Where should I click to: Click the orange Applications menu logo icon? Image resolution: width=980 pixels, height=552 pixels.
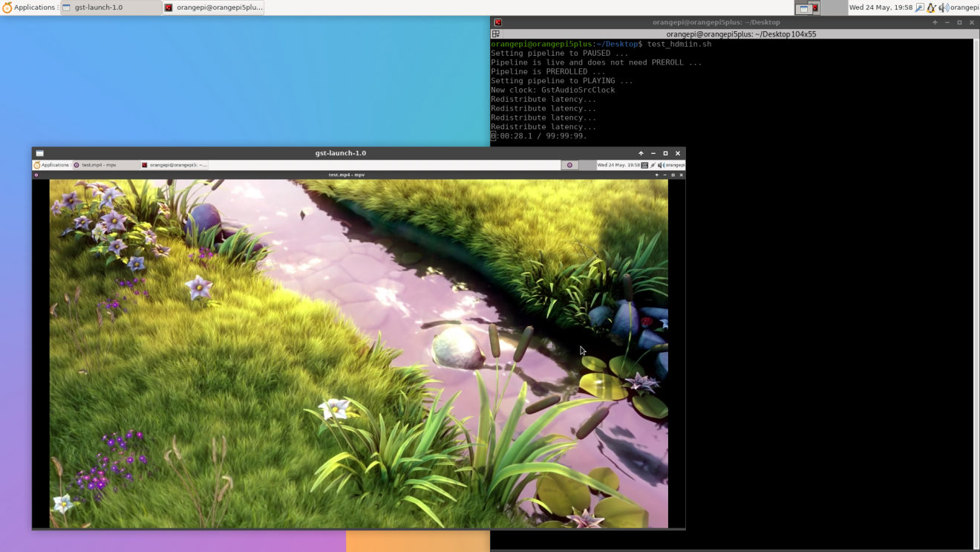[x=7, y=7]
